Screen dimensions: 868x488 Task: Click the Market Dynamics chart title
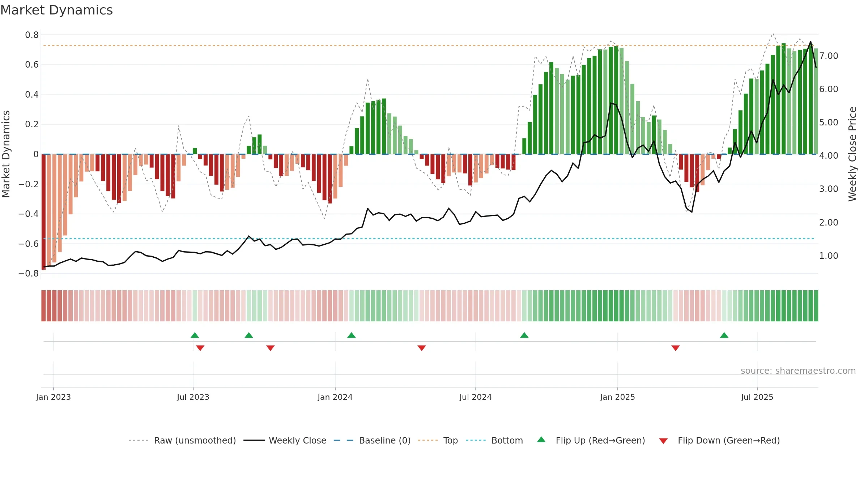(x=57, y=10)
